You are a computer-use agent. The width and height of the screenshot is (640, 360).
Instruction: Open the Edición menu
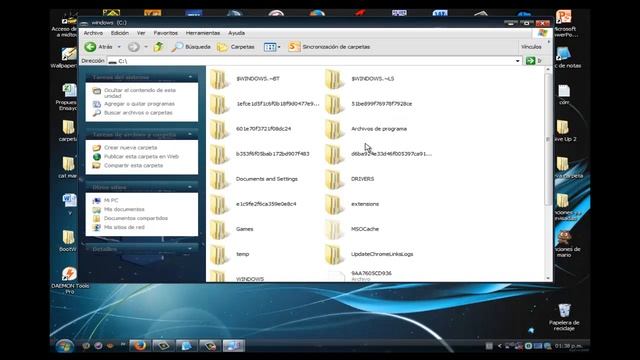click(x=120, y=33)
